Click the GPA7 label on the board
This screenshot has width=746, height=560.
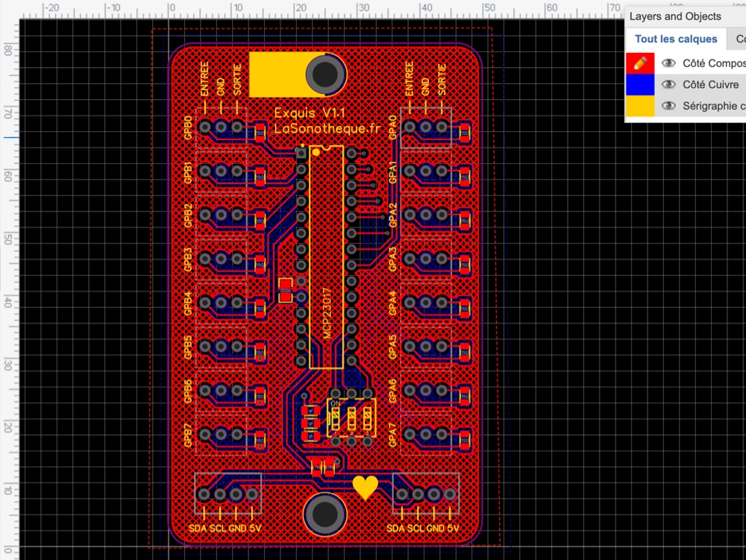pos(392,435)
